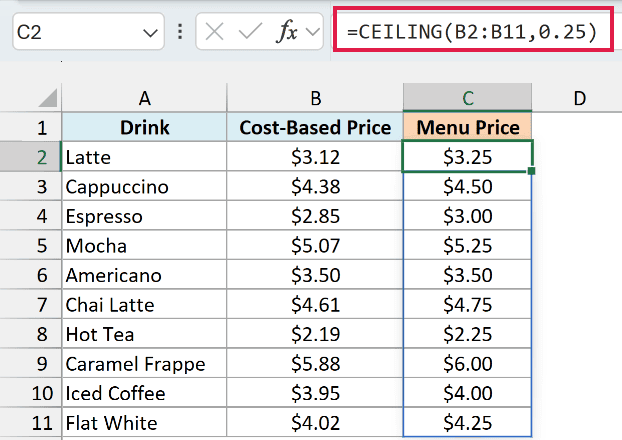Viewport: 622px width, 440px height.
Task: Select row 7 header
Action: coord(31,305)
